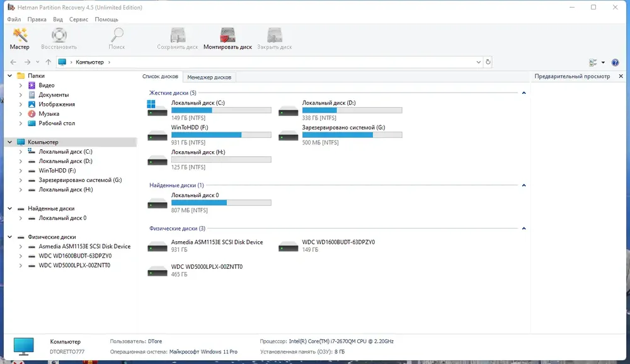Select Зарезервировано системой (G:) drive icon
The height and width of the screenshot is (364, 630).
[x=288, y=135]
